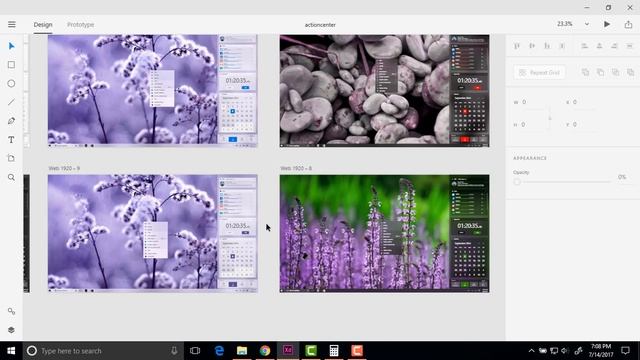The width and height of the screenshot is (640, 360).
Task: Click the distribute horizontally icon
Action: coord(629,46)
